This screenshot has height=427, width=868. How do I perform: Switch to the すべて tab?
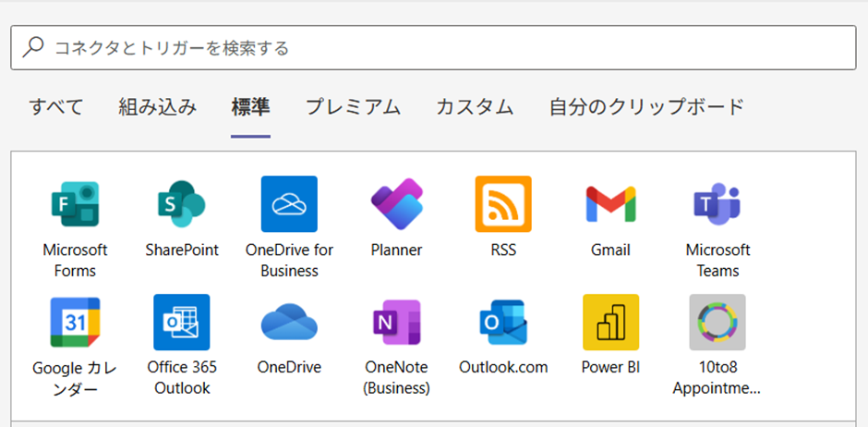pos(56,107)
